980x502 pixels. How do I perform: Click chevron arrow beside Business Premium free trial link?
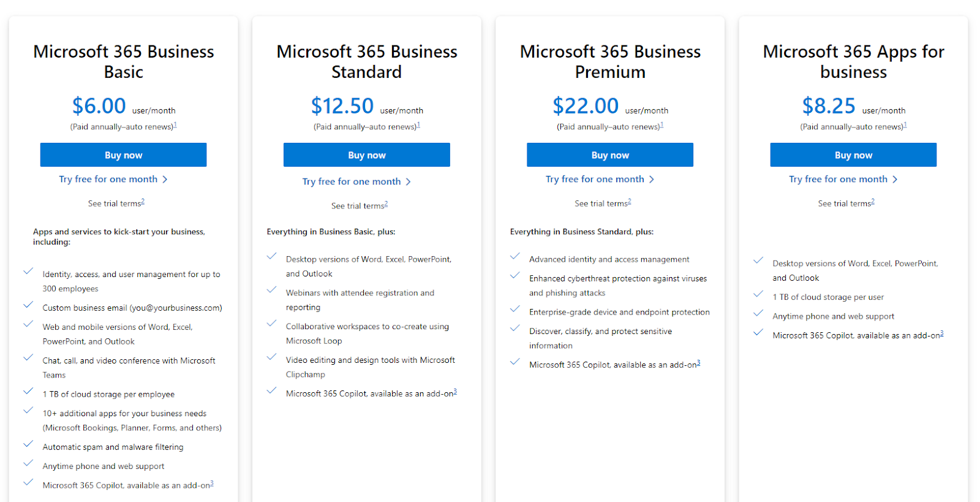coord(651,180)
